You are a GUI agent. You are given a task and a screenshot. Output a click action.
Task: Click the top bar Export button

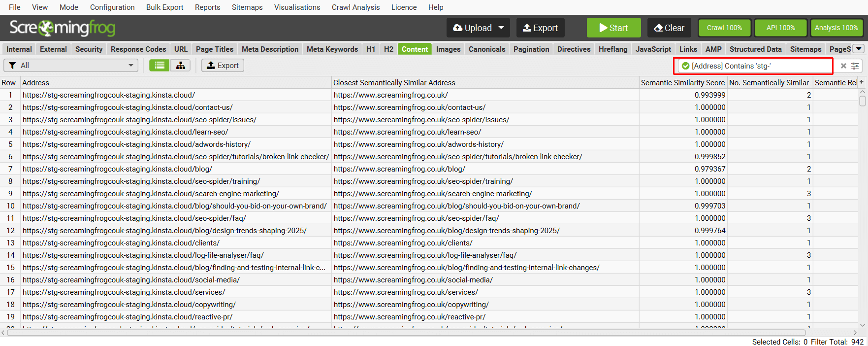(540, 28)
